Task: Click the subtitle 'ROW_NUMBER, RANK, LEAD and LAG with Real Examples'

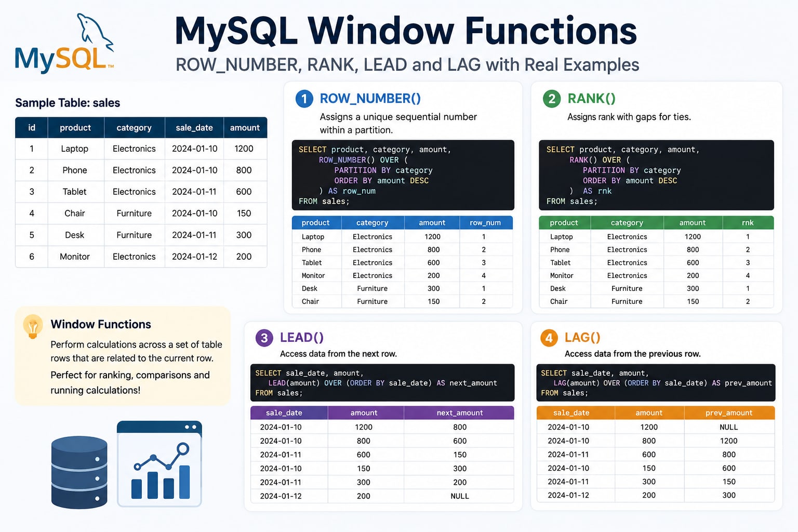Action: [x=407, y=65]
